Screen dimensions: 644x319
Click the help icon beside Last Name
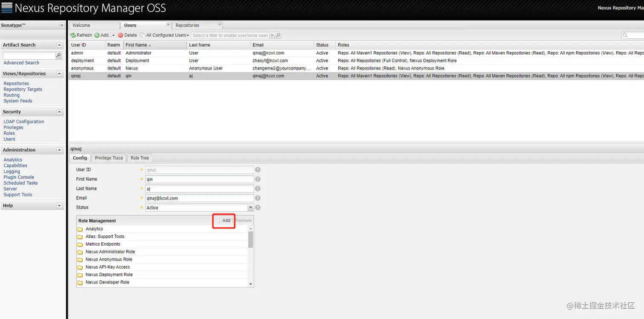coord(258,188)
